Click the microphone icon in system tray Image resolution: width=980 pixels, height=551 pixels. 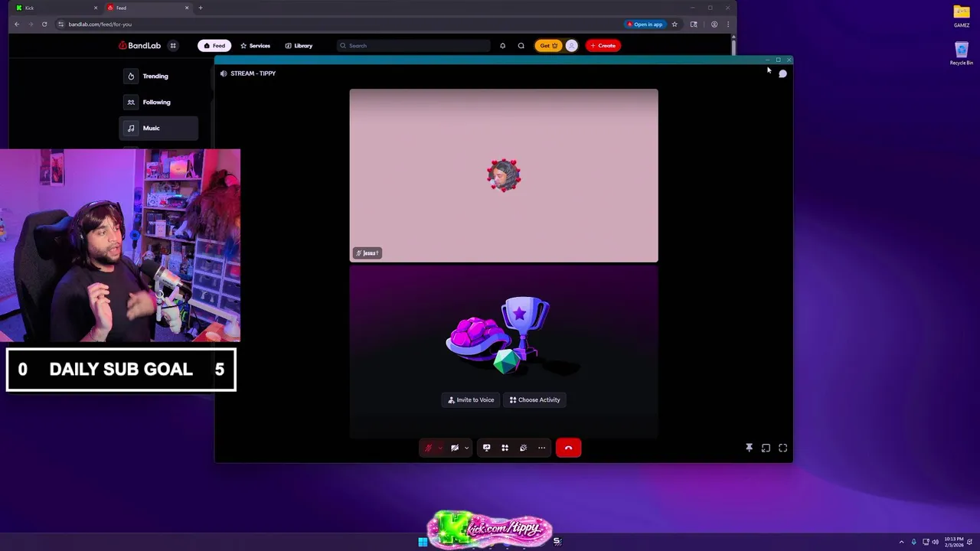pyautogui.click(x=913, y=542)
